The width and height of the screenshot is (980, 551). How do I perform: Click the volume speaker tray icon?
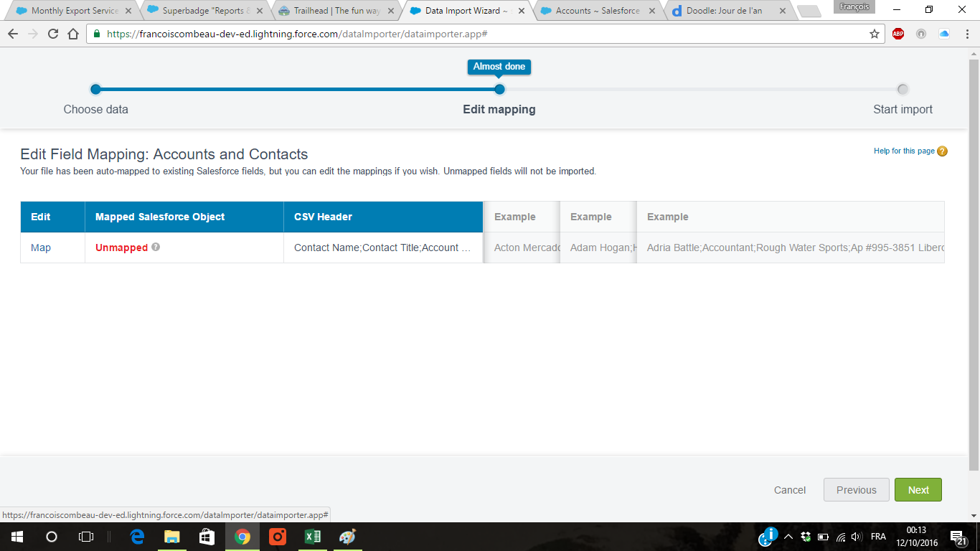pyautogui.click(x=856, y=537)
